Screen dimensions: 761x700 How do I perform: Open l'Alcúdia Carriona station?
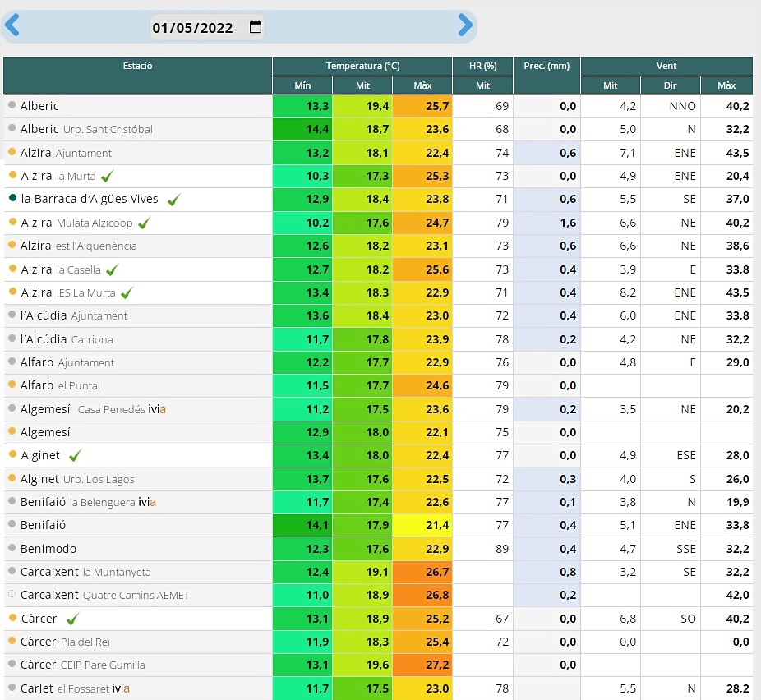point(67,339)
